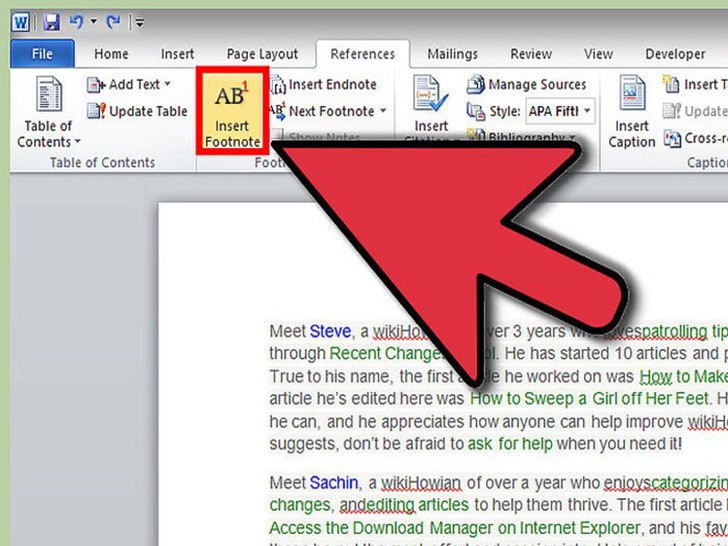The height and width of the screenshot is (546, 728).
Task: Customize the Quick Access Toolbar
Action: point(139,22)
